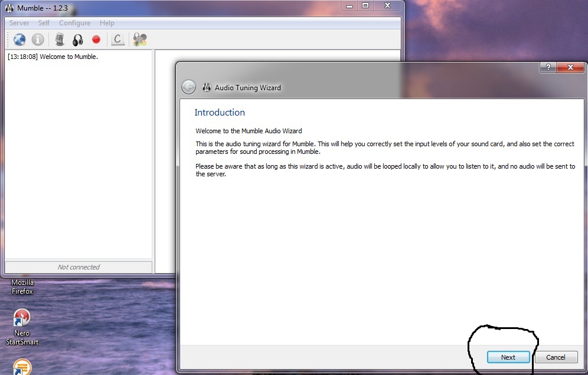
Task: Select the Mozilla Firefox desktop shortcut
Action: (22, 287)
